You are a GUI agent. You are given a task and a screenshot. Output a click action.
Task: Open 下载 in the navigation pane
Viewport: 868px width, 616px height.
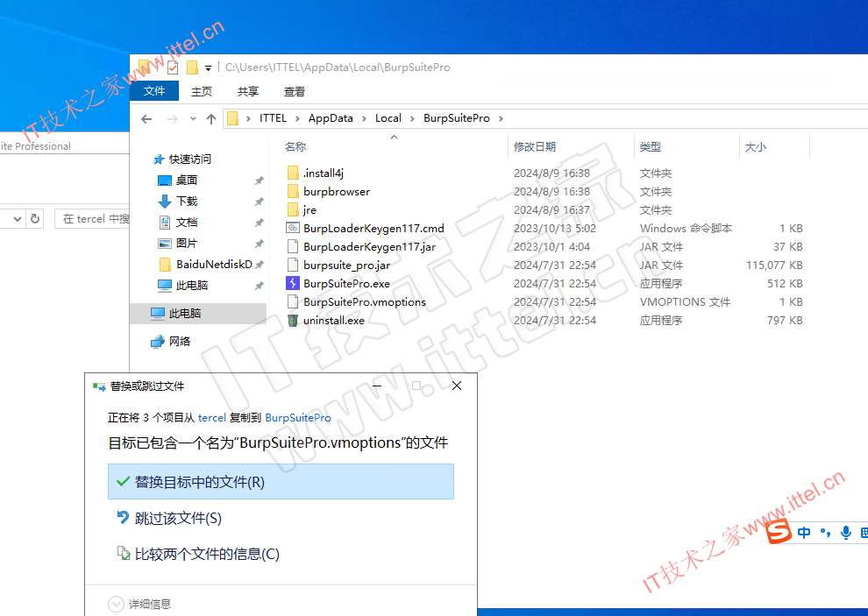[x=187, y=202]
